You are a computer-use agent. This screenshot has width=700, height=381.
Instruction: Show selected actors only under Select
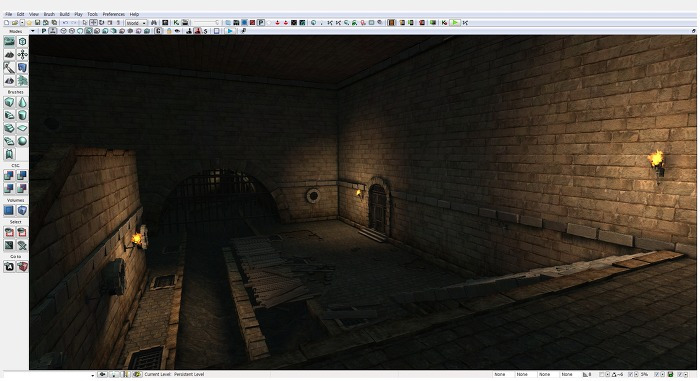(9, 232)
